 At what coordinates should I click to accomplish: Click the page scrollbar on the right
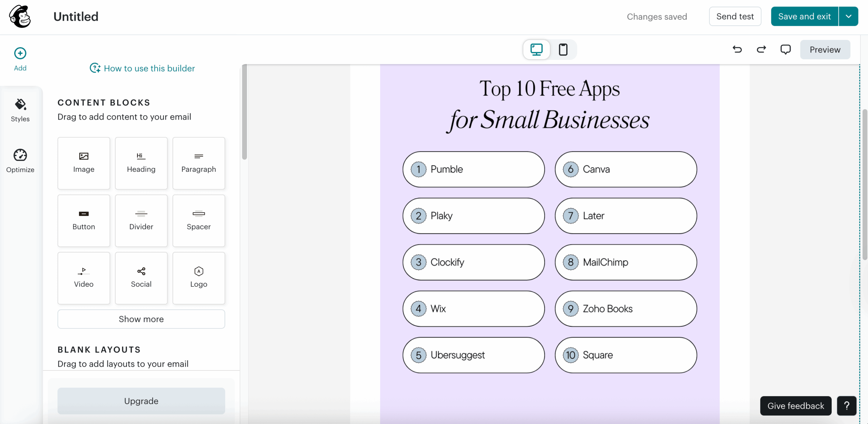865,185
